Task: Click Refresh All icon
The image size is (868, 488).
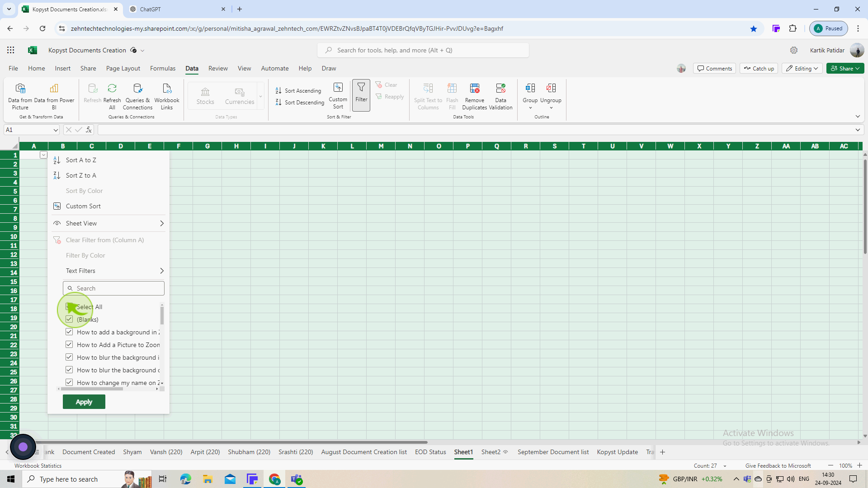Action: 112,96
